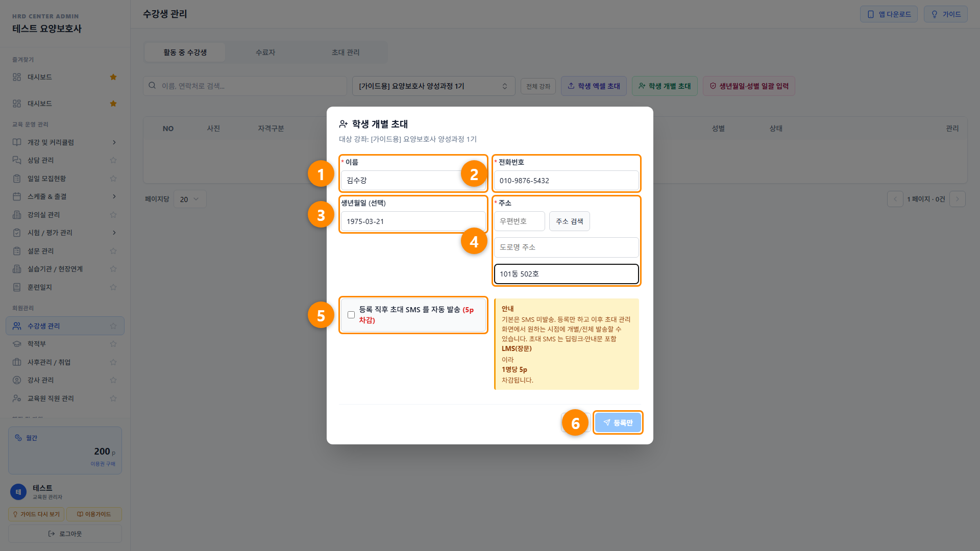The image size is (980, 551).
Task: Click the 테 user avatar
Action: pos(18,492)
